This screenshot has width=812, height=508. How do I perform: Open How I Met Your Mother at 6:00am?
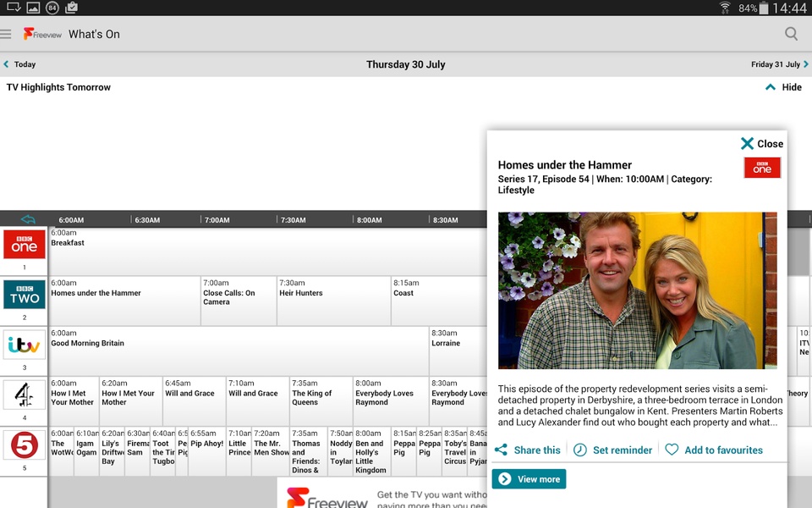pyautogui.click(x=74, y=401)
